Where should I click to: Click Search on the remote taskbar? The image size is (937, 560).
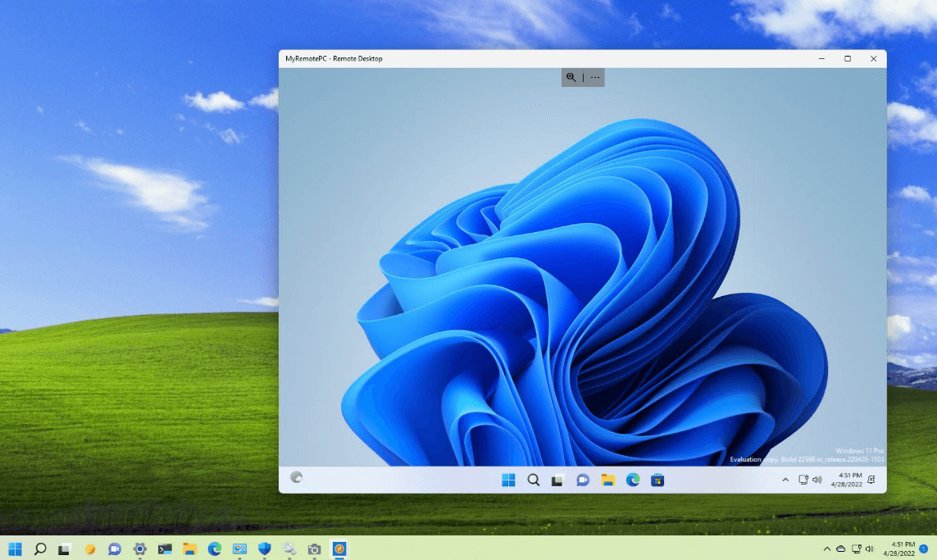pos(533,480)
